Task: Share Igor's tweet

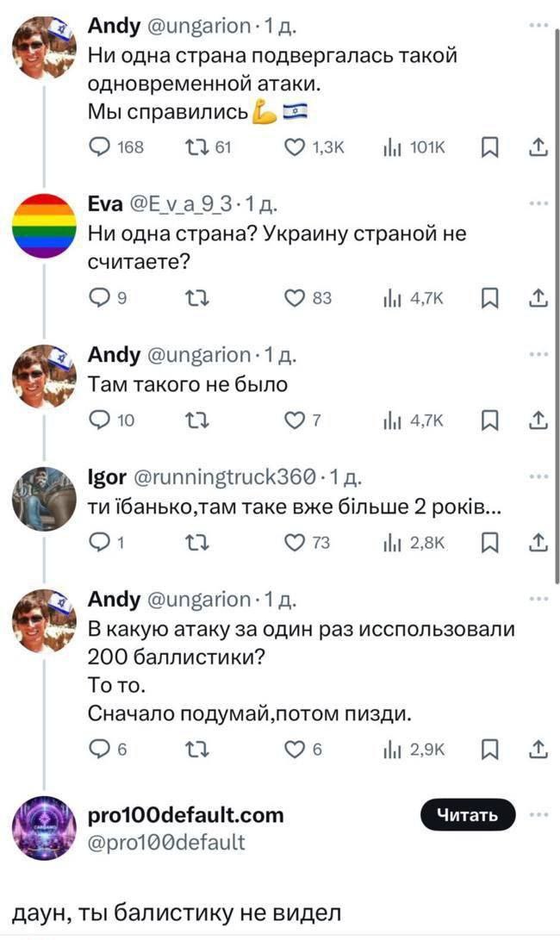Action: (538, 542)
